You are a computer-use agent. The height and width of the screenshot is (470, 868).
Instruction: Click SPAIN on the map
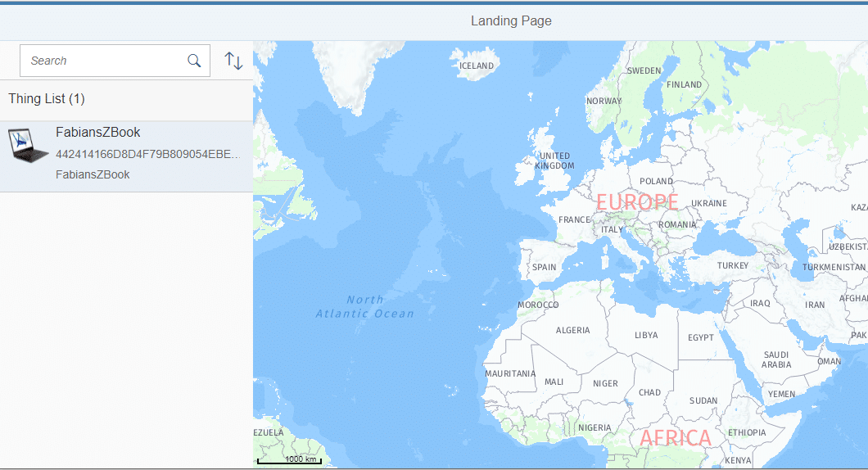click(x=544, y=267)
